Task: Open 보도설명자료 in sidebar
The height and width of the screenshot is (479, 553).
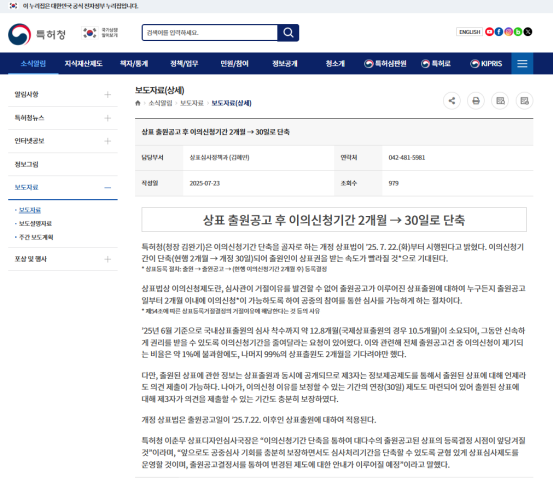Action: point(35,224)
